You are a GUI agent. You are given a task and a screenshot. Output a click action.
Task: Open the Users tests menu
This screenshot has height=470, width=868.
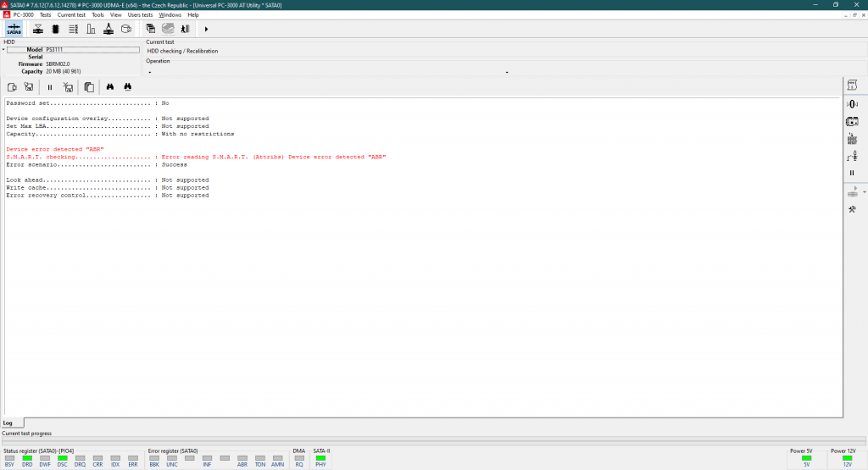pyautogui.click(x=140, y=14)
